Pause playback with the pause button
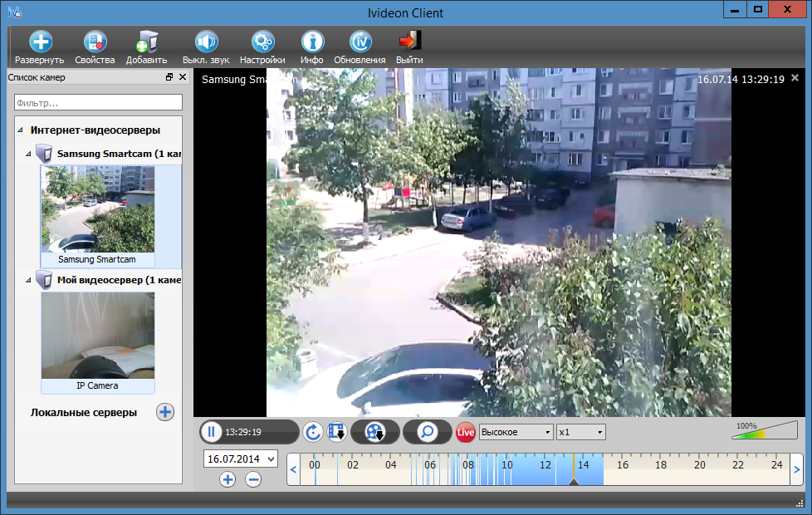812x515 pixels. [211, 432]
